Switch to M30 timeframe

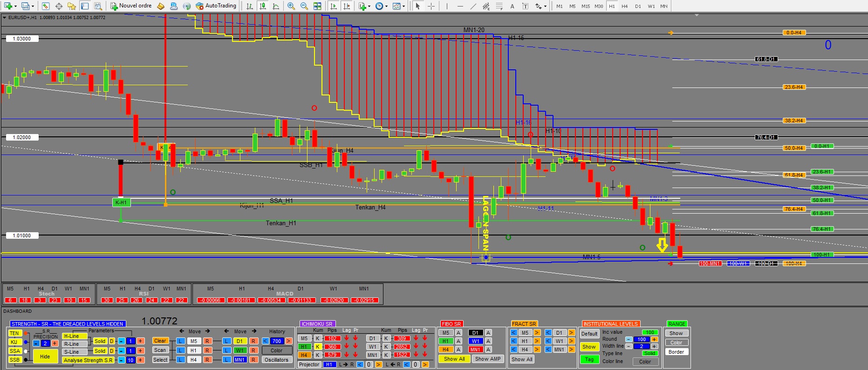tap(599, 6)
